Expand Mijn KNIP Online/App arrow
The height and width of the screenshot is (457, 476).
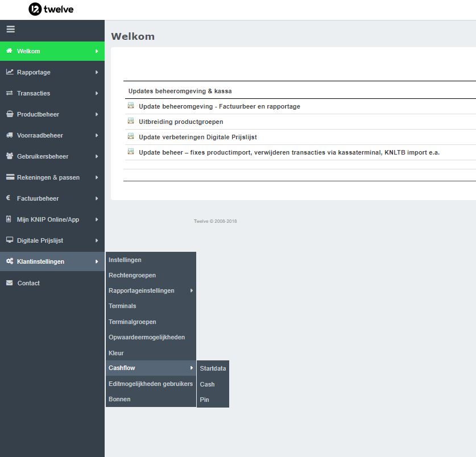pos(97,219)
